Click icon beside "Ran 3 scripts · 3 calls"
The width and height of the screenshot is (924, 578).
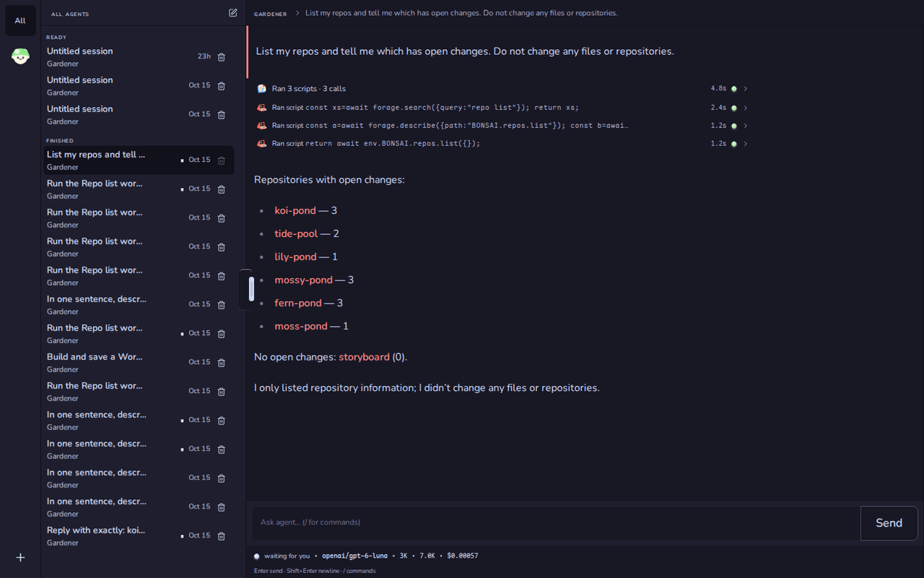point(261,89)
